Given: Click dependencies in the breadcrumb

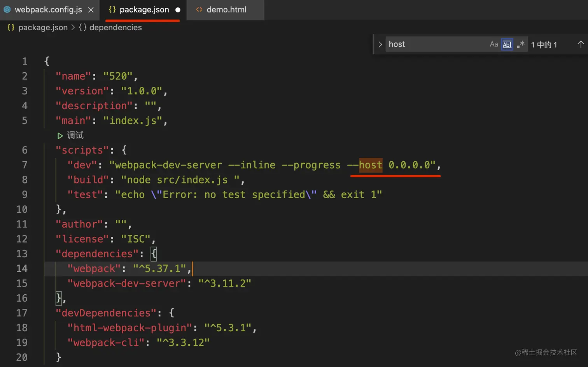Looking at the screenshot, I should point(115,28).
